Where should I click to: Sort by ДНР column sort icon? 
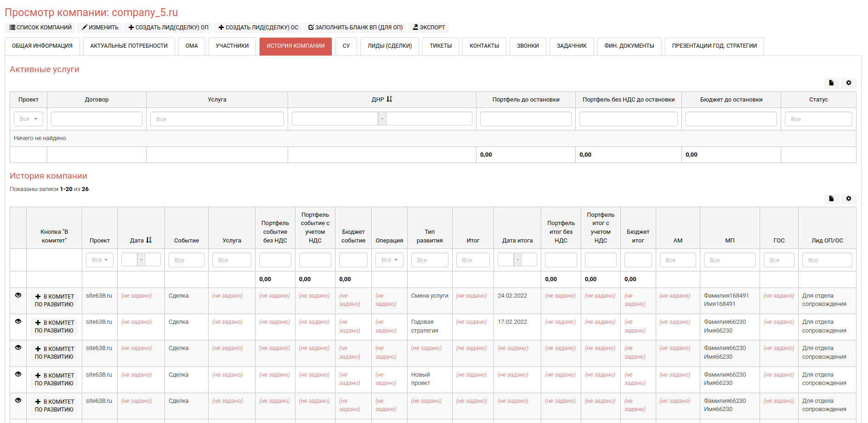[x=389, y=99]
